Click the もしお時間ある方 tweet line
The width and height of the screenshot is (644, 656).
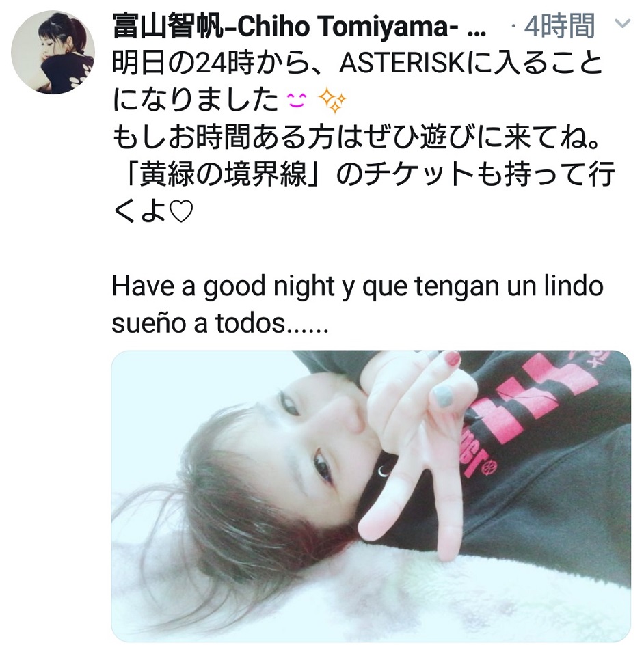(x=356, y=137)
